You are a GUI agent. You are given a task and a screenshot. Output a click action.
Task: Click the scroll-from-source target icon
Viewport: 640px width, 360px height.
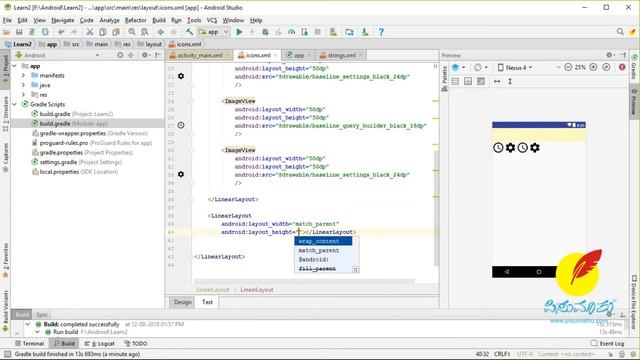click(x=120, y=55)
